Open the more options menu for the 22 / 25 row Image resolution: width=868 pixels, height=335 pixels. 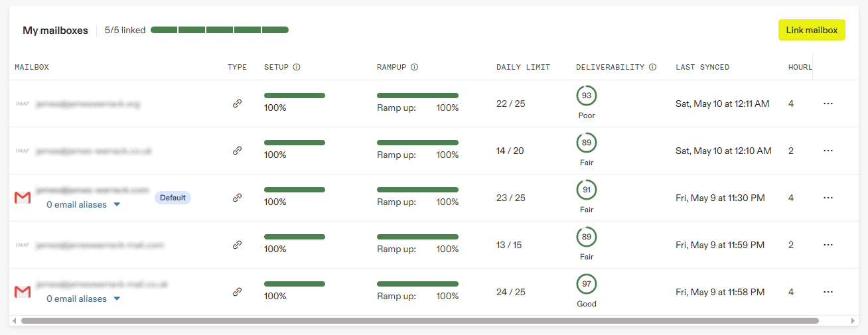tap(828, 103)
